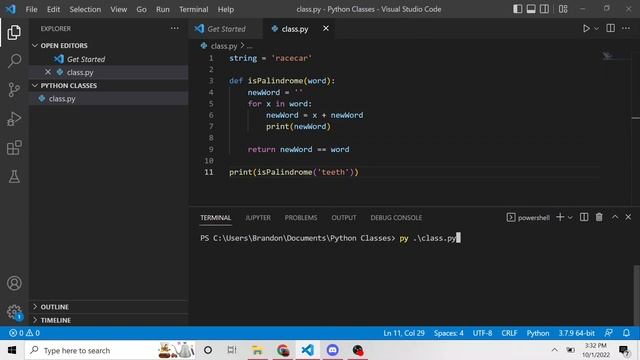Close class.py in Open Editors list
This screenshot has height=360, width=640.
click(48, 72)
